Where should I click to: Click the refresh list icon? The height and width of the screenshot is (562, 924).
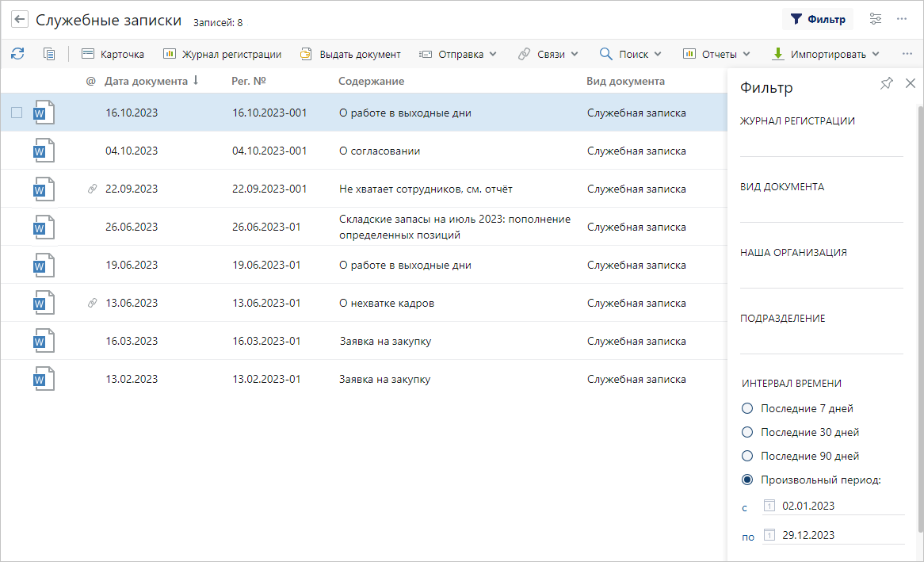17,54
